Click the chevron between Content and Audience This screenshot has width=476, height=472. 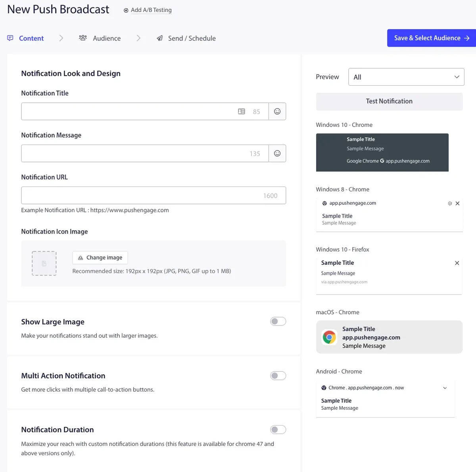[x=61, y=38]
